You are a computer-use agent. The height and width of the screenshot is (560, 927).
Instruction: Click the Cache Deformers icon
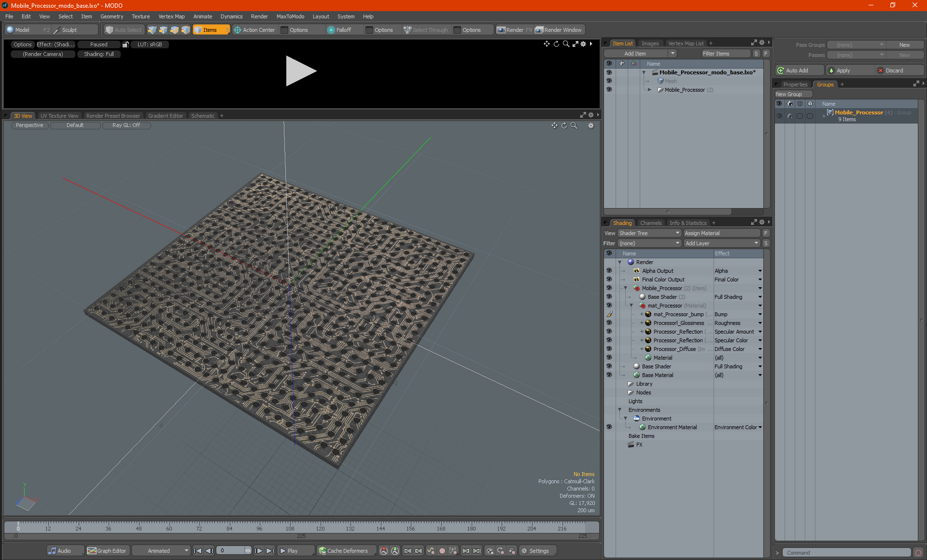point(323,551)
